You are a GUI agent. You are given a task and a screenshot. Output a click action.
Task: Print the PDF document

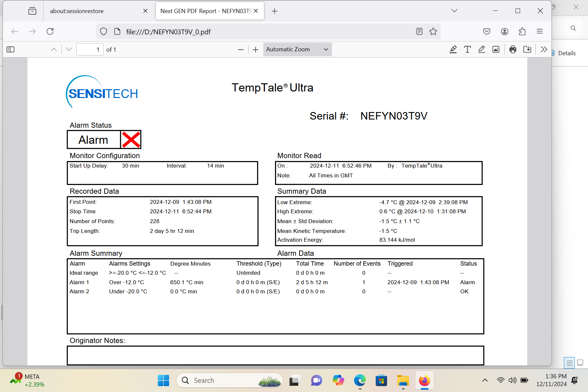[x=513, y=49]
